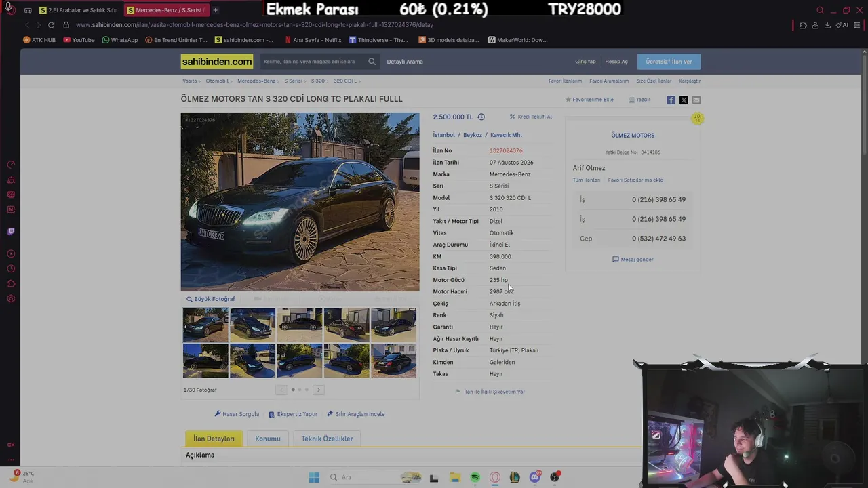Click the İstanbul location link

click(444, 135)
